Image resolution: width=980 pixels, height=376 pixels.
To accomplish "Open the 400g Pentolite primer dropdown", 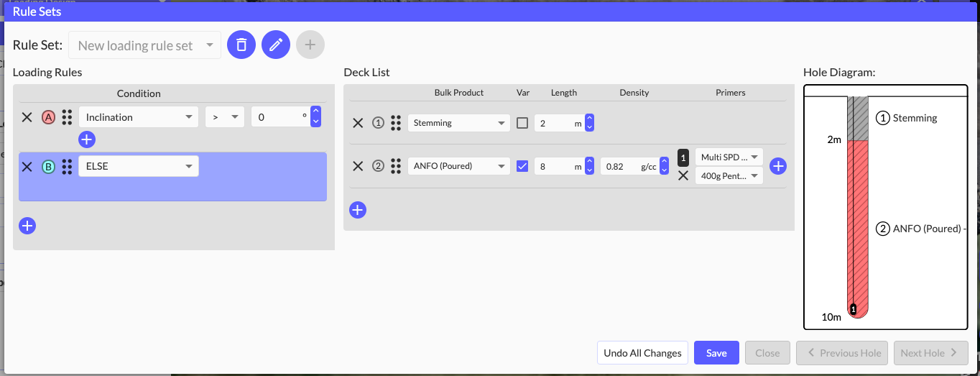I will [x=729, y=175].
